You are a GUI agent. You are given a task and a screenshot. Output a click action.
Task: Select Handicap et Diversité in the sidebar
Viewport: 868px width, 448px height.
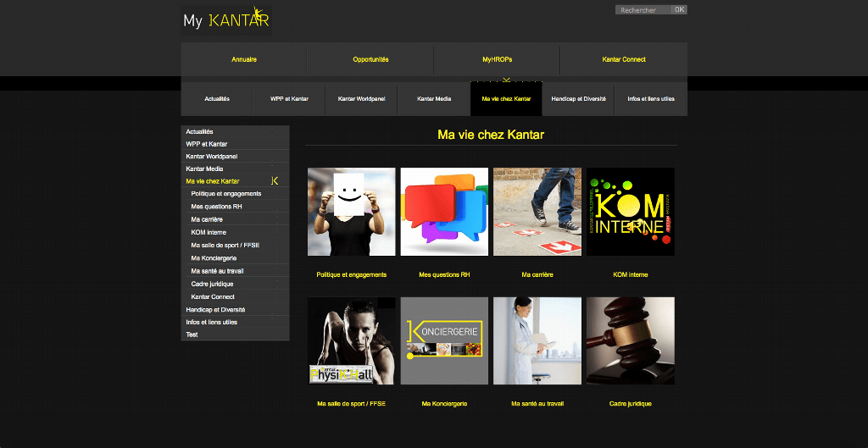[x=236, y=310]
